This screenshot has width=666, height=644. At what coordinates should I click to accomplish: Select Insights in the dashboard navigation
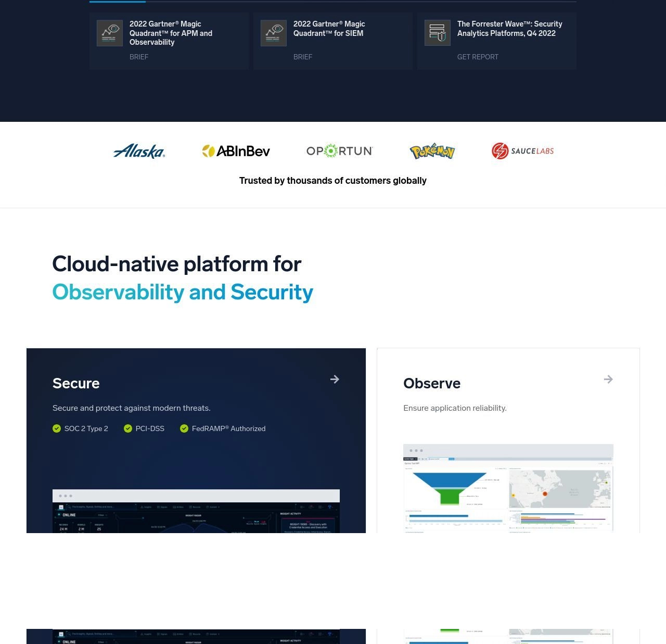click(146, 507)
